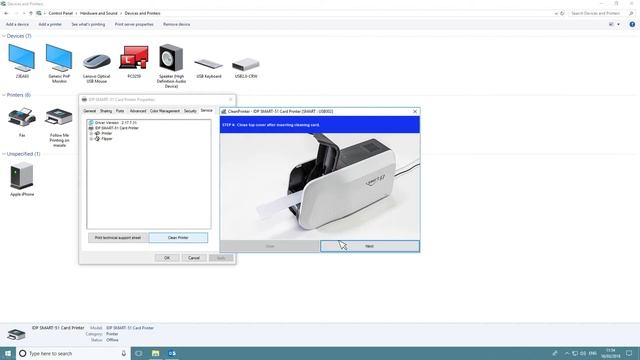640x360 pixels.
Task: Close the CleanPrinter wizard window
Action: (415, 111)
